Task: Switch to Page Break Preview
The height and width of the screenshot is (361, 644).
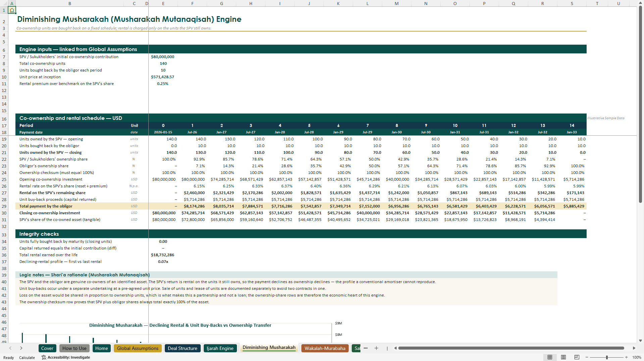Action: point(577,357)
